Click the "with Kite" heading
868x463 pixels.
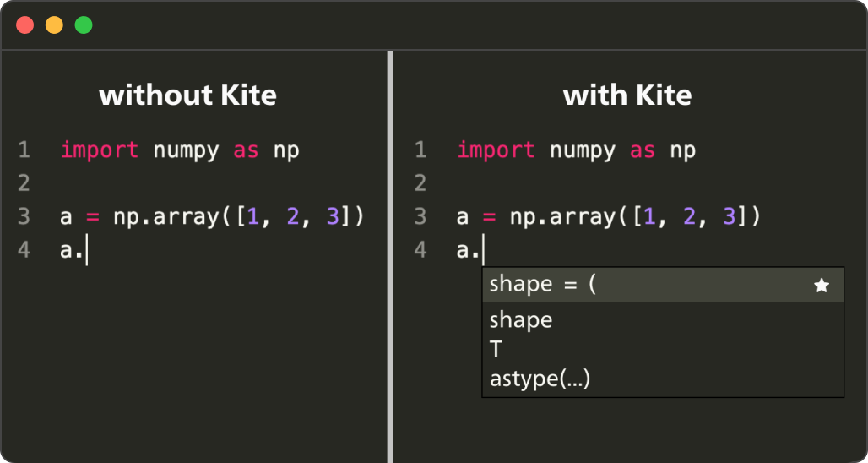tap(627, 95)
